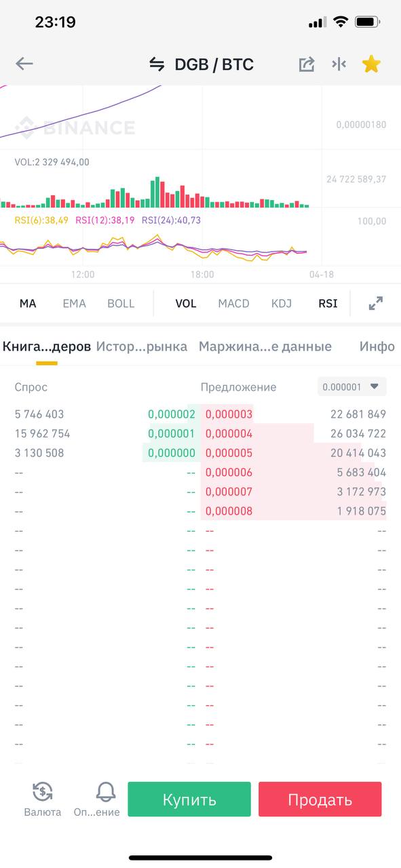This screenshot has width=401, height=868.
Task: Toggle the yellow favorite star
Action: tap(371, 64)
